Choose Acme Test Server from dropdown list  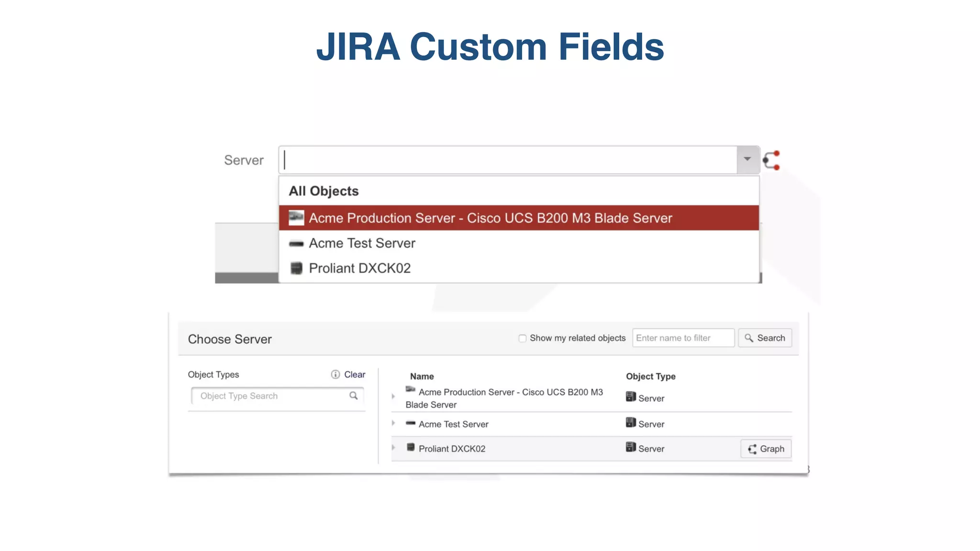519,243
